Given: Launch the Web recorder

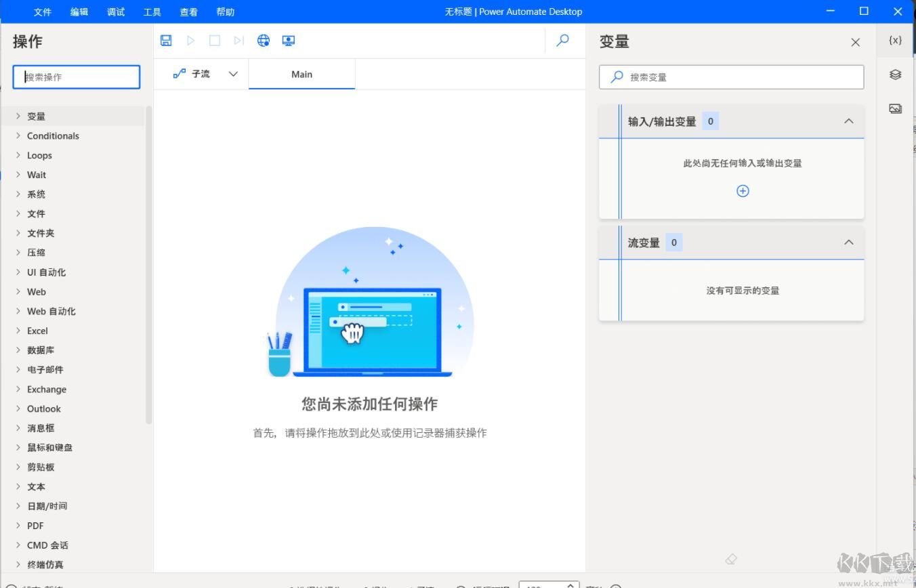Looking at the screenshot, I should (x=264, y=40).
